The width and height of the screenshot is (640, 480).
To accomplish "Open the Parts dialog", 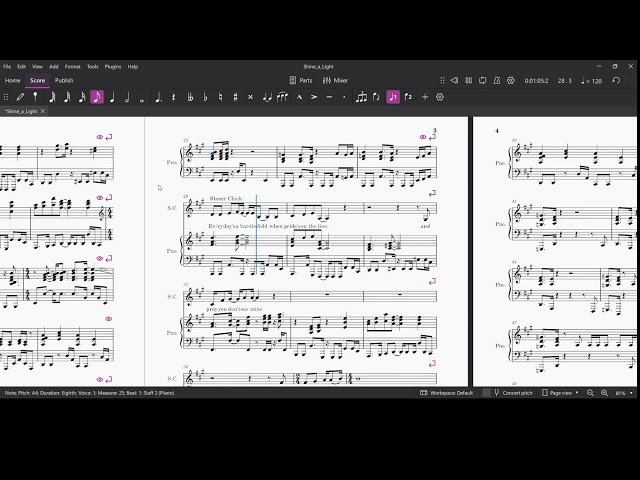I will (x=301, y=80).
